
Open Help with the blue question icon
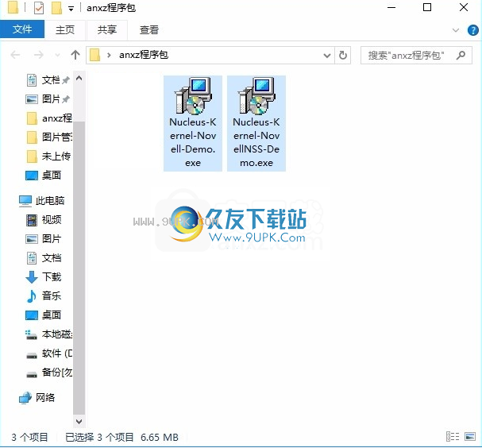pyautogui.click(x=472, y=30)
